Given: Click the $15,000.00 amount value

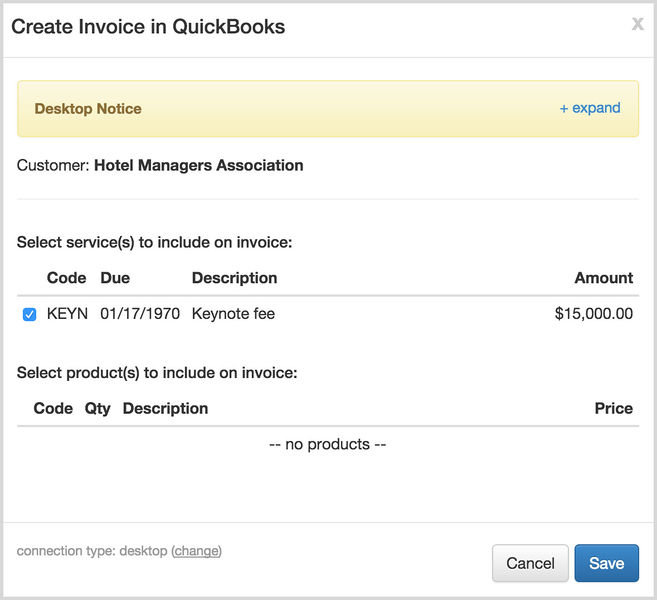Looking at the screenshot, I should (593, 314).
